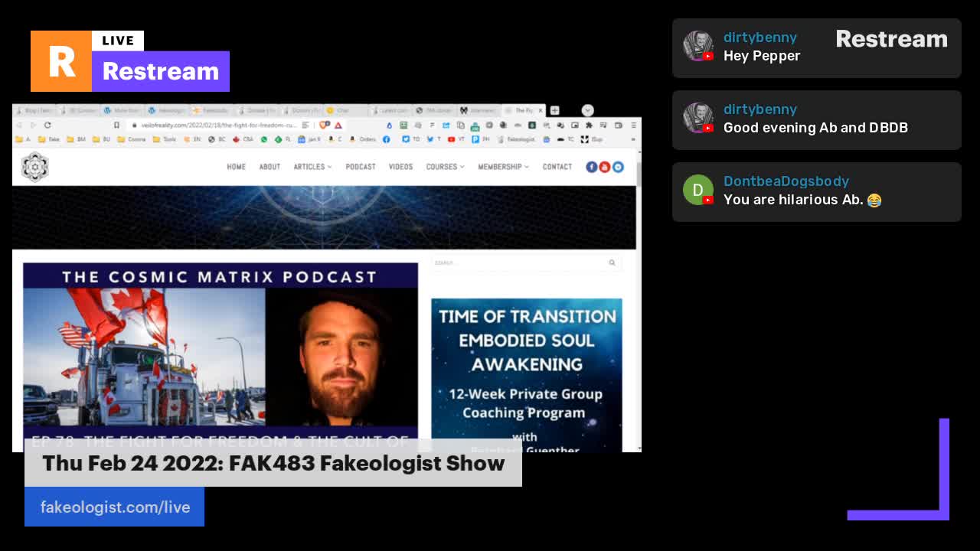
Task: Open the Orders Amazon bookmark
Action: click(x=364, y=139)
